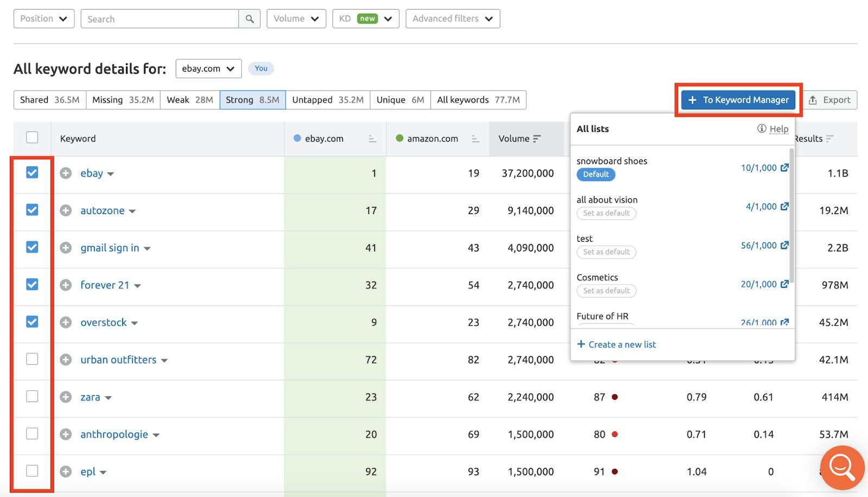Add epl keyword via plus icon

click(x=66, y=472)
